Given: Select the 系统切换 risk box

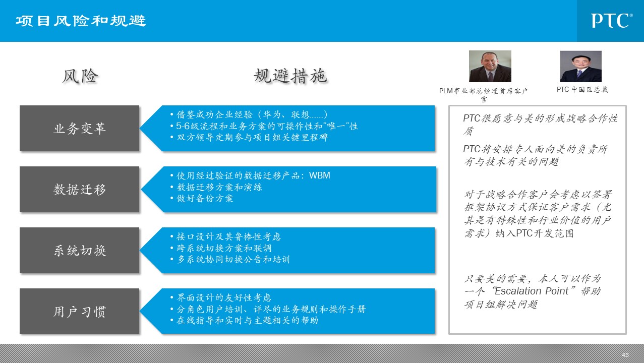Looking at the screenshot, I should [80, 250].
